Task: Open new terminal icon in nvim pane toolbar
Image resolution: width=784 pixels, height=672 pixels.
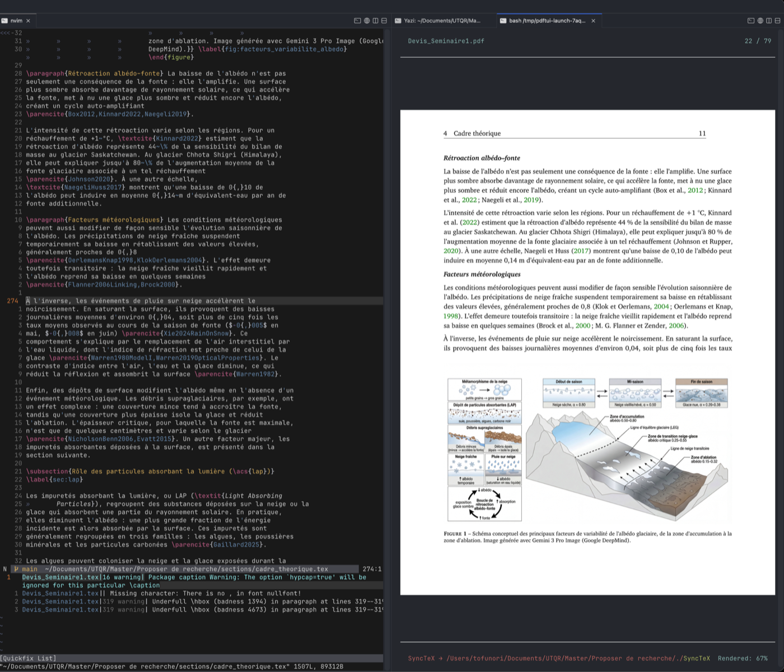Action: click(357, 21)
